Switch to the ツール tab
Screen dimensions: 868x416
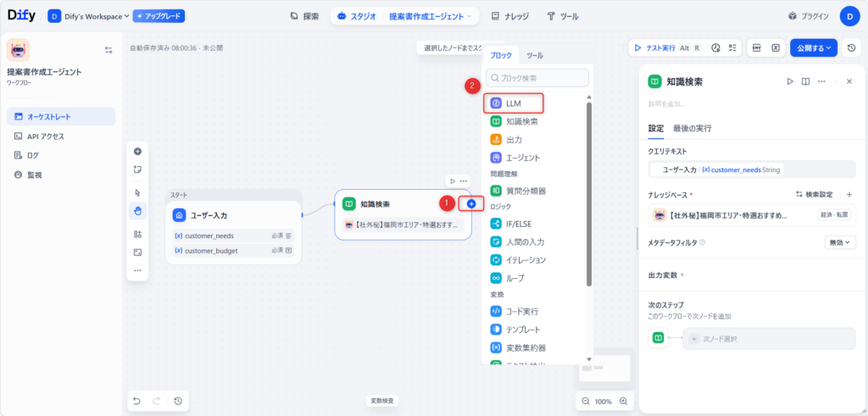click(x=535, y=55)
